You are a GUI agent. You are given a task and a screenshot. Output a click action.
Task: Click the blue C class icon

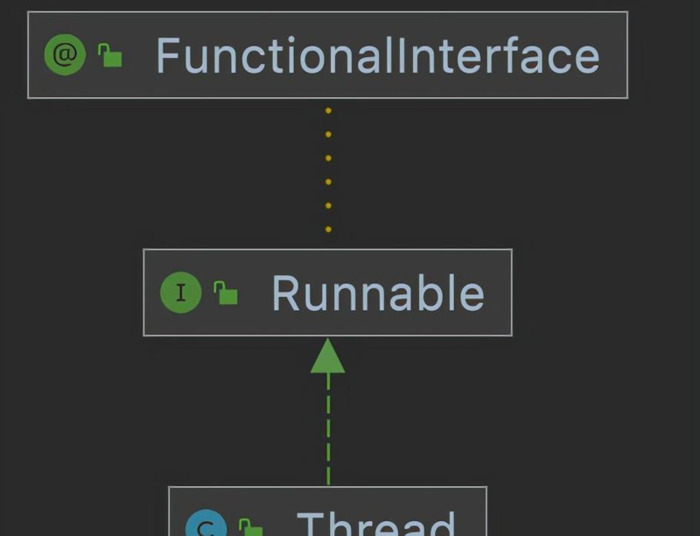pos(207,526)
